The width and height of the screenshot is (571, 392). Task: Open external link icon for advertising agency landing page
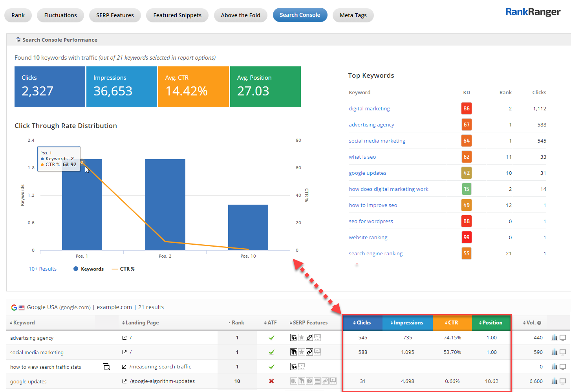(124, 338)
